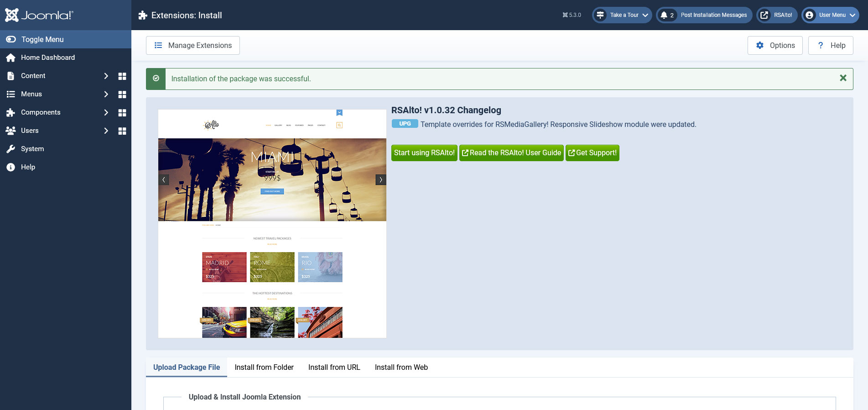Click the notification bell icon
Viewport: 868px width, 410px height.
pyautogui.click(x=664, y=15)
